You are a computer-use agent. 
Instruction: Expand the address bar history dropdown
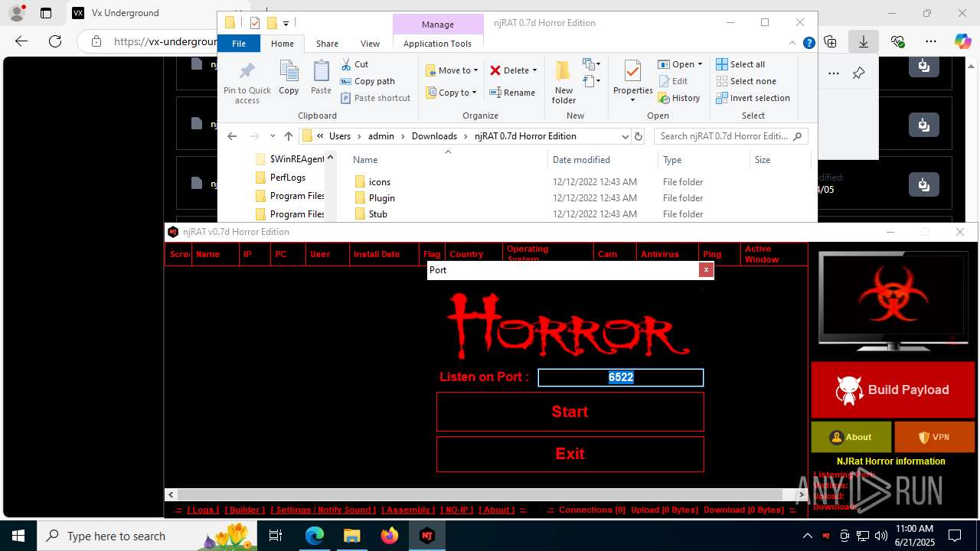[x=625, y=136]
